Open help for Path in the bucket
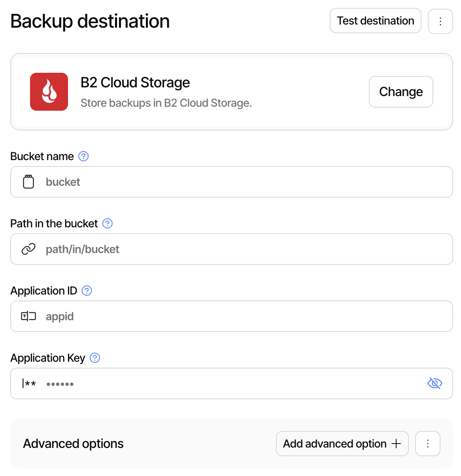This screenshot has width=461, height=476. (108, 223)
